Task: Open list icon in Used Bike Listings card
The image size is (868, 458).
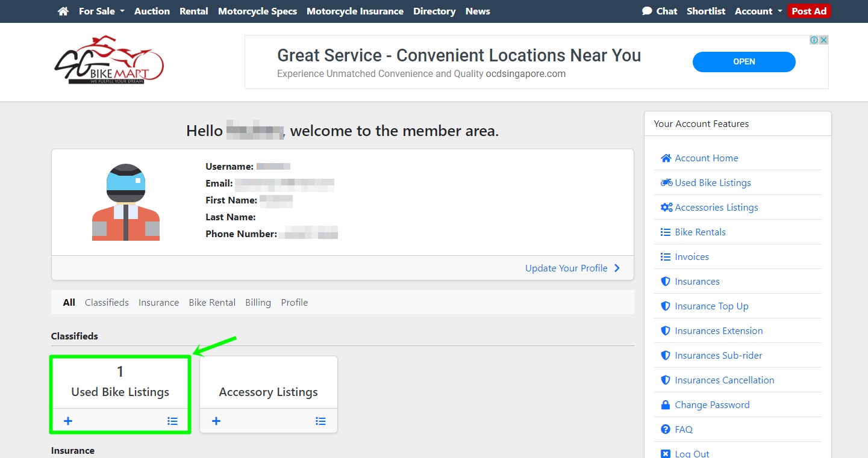Action: 172,421
